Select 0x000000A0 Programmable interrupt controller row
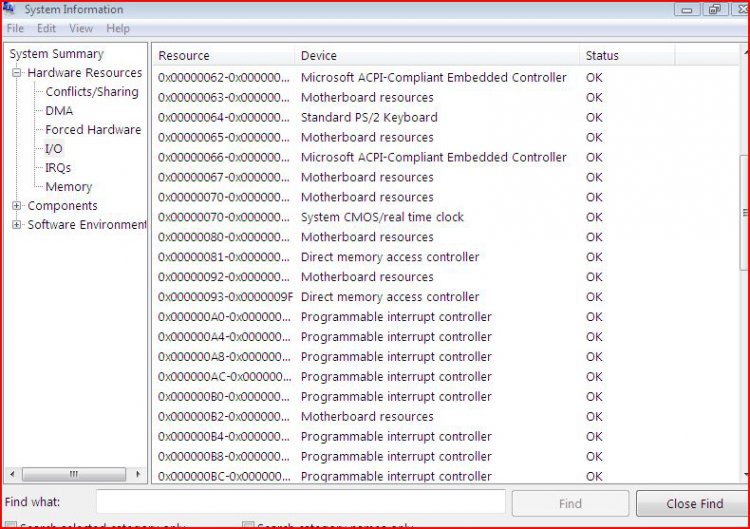 380,317
